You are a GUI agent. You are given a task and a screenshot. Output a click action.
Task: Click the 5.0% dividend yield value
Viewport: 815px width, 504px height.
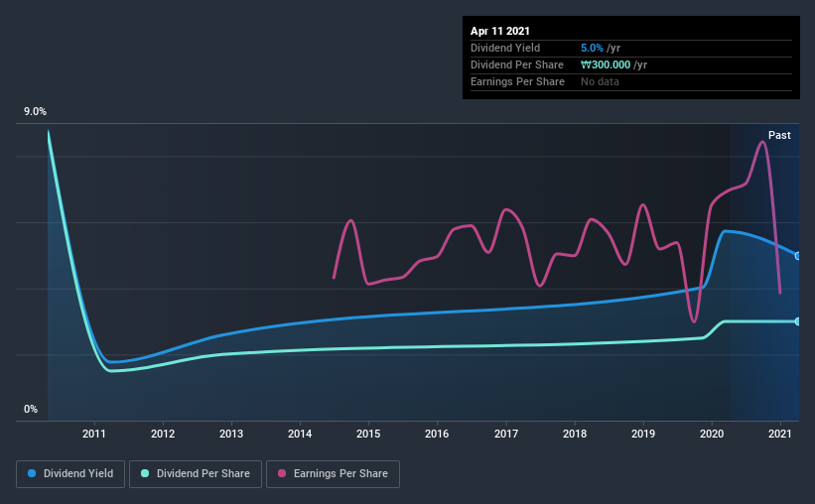(589, 48)
